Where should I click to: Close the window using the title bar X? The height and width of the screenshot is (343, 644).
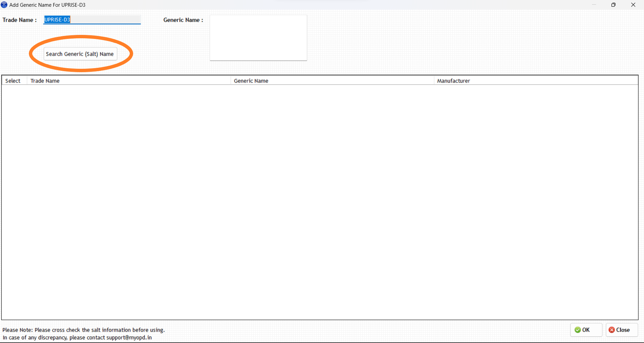[x=633, y=5]
